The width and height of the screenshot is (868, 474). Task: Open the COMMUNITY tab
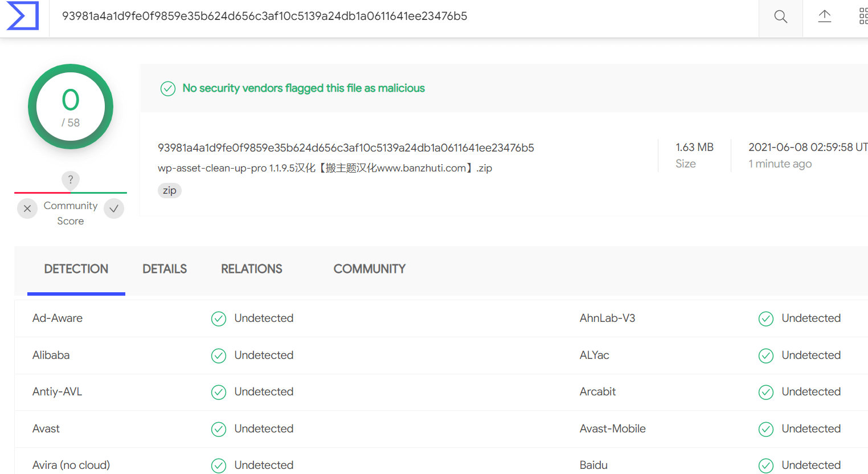[370, 269]
